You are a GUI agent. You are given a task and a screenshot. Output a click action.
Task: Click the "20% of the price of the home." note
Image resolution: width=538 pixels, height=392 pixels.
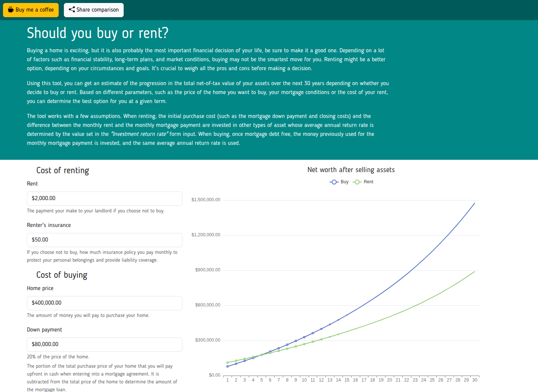pyautogui.click(x=58, y=357)
